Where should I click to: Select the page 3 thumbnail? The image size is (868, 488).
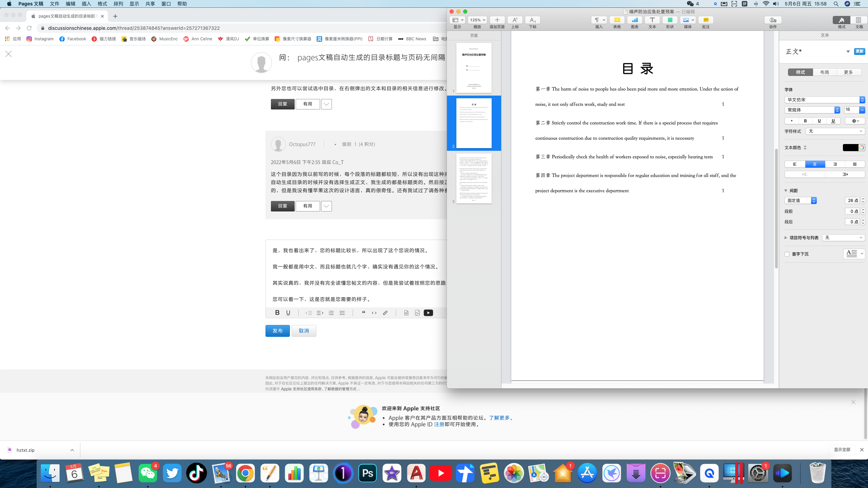click(x=474, y=179)
